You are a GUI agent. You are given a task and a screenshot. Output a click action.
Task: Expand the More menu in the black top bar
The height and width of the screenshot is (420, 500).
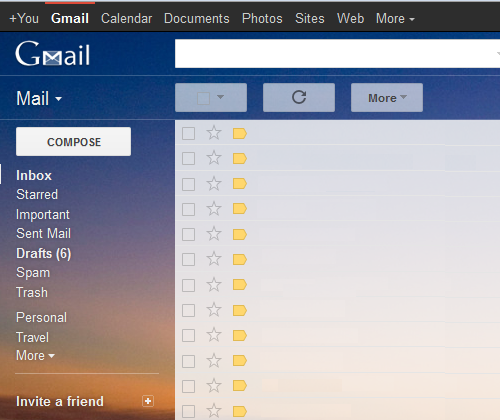[395, 19]
